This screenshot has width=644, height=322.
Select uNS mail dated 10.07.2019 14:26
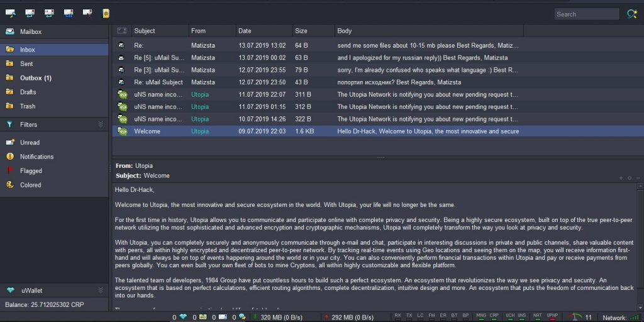click(x=378, y=119)
